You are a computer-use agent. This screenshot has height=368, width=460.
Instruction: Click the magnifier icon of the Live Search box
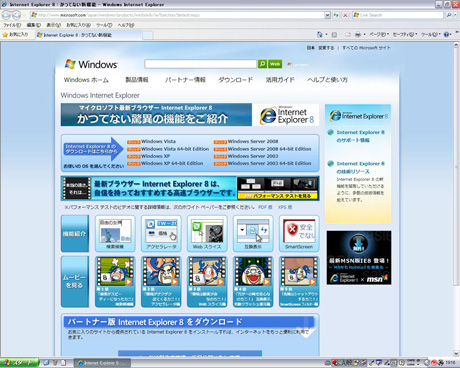pyautogui.click(x=449, y=15)
